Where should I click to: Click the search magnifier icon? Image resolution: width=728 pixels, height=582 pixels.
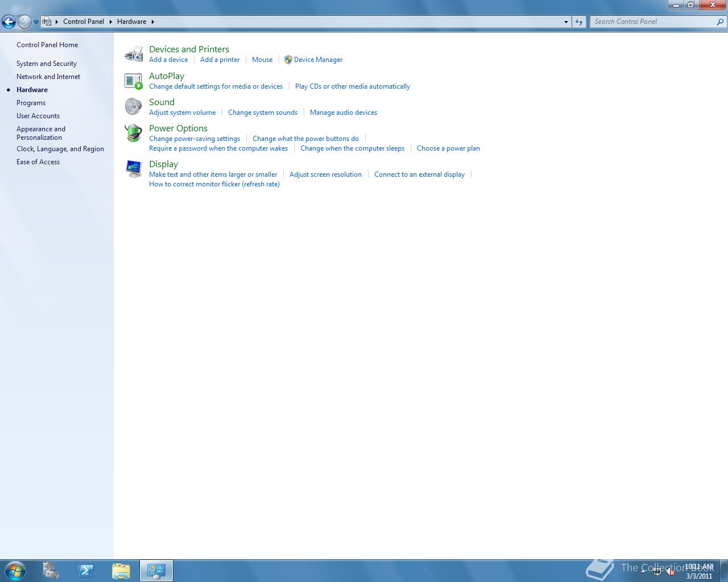pos(721,22)
